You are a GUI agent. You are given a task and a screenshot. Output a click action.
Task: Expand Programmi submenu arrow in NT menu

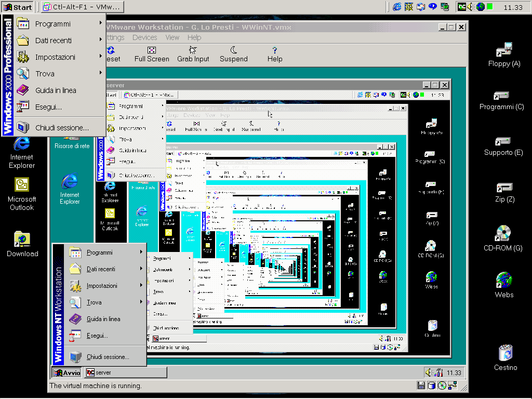(x=141, y=252)
